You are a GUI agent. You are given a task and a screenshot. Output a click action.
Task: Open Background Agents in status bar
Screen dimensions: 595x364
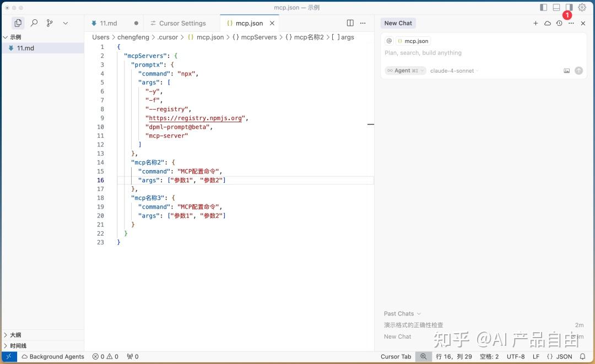[53, 356]
